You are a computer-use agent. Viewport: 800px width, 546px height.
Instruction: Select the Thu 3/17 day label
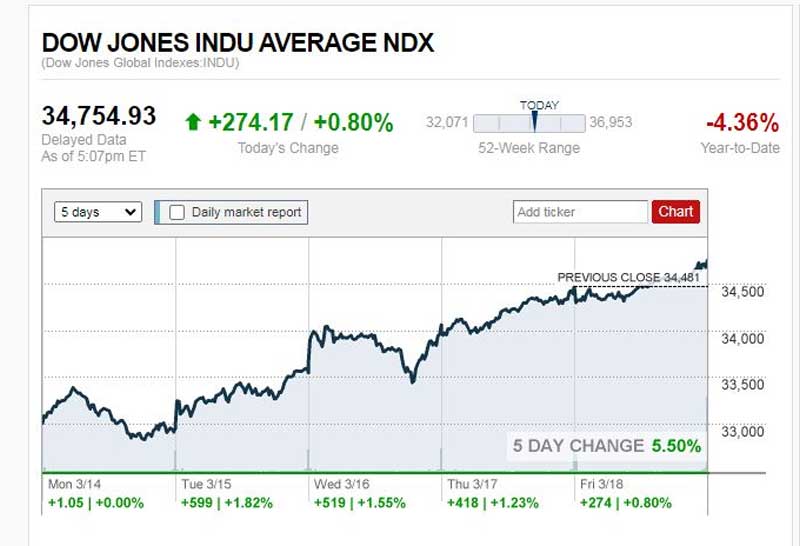coord(474,484)
